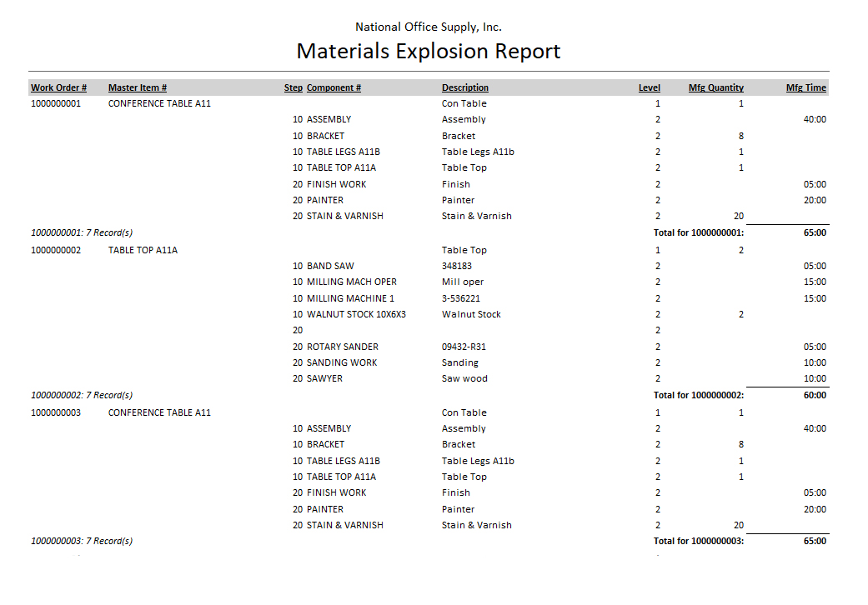Click the Mfg Quantity column header

715,87
